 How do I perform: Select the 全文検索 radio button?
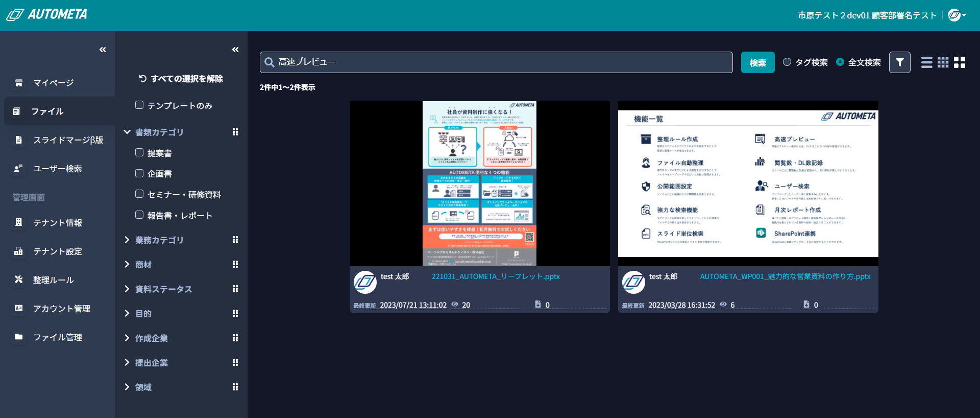click(x=840, y=62)
